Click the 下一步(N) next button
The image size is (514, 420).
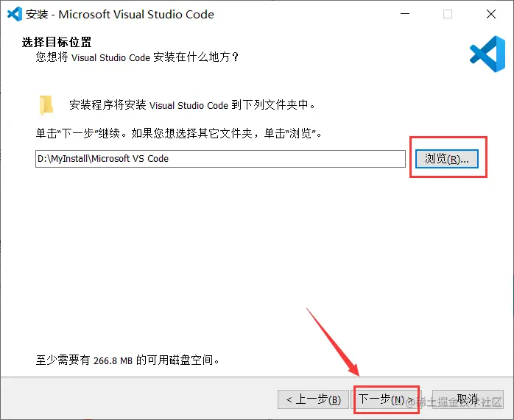click(x=386, y=399)
